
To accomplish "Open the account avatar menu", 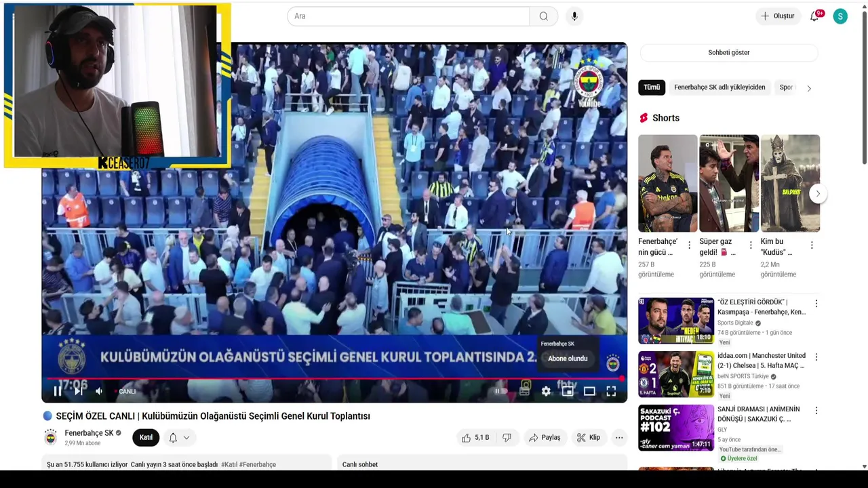I will [x=840, y=16].
